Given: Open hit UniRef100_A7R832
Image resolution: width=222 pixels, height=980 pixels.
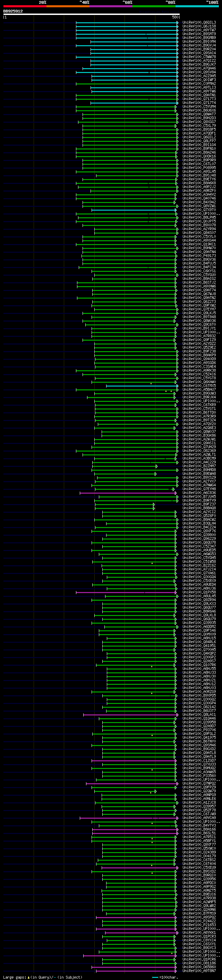Looking at the screenshot, I should (x=199, y=336).
